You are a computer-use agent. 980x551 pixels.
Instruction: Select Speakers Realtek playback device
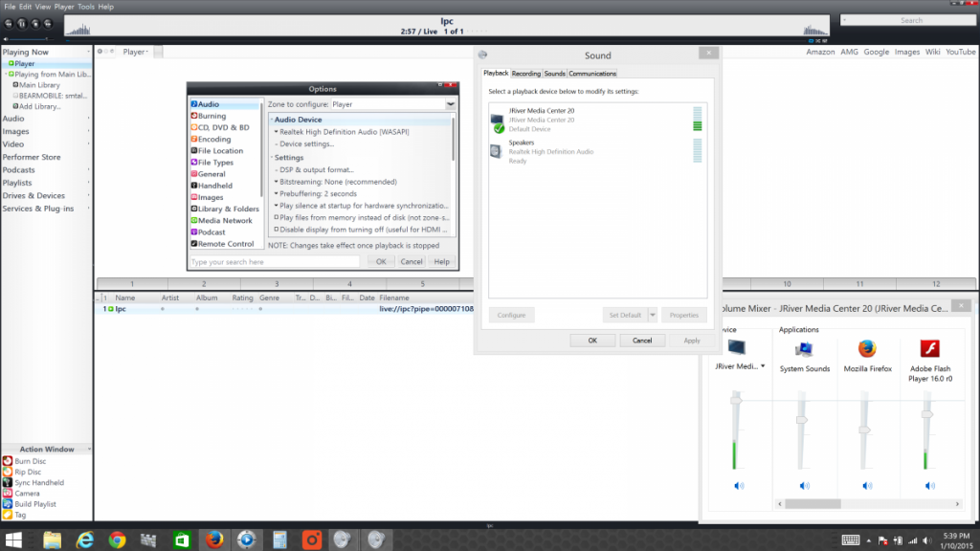pyautogui.click(x=597, y=151)
